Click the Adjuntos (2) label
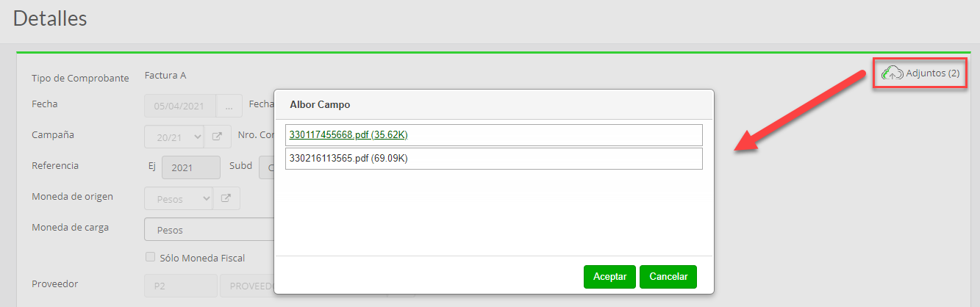Screen dimensions: 980x307 932,73
